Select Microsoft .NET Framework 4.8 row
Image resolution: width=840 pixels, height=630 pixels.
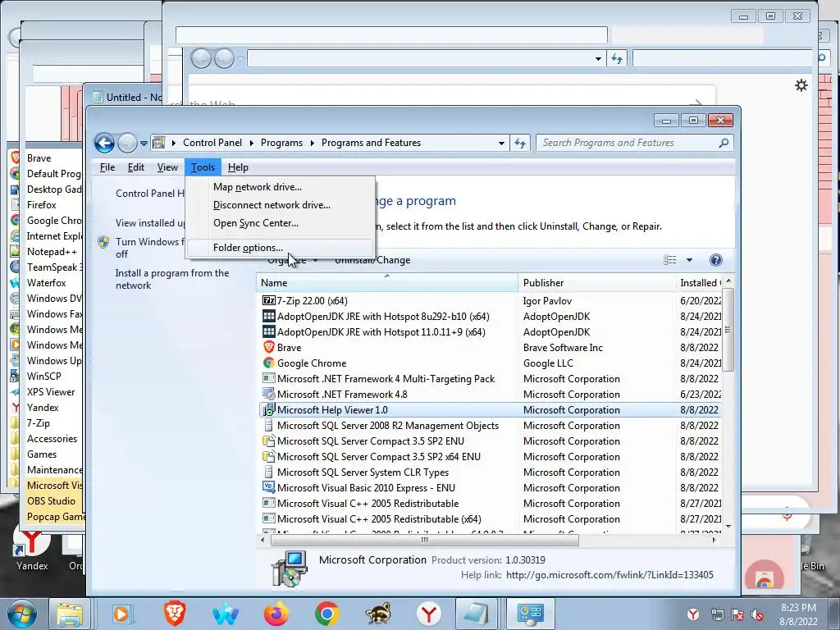click(x=491, y=395)
